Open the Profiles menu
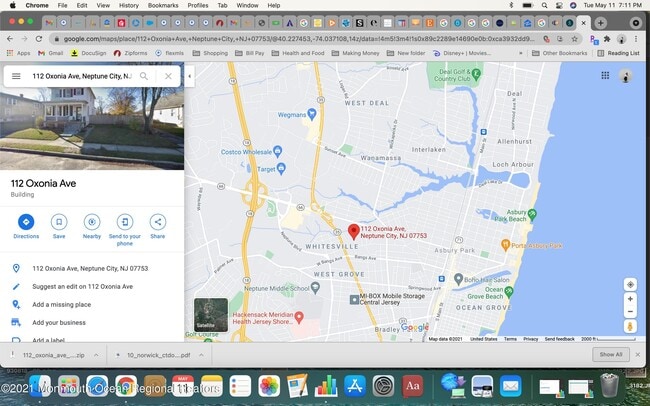 pos(198,5)
